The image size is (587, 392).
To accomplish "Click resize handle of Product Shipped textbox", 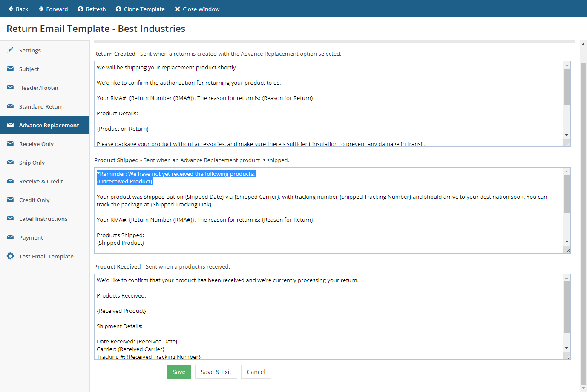I will click(568, 251).
